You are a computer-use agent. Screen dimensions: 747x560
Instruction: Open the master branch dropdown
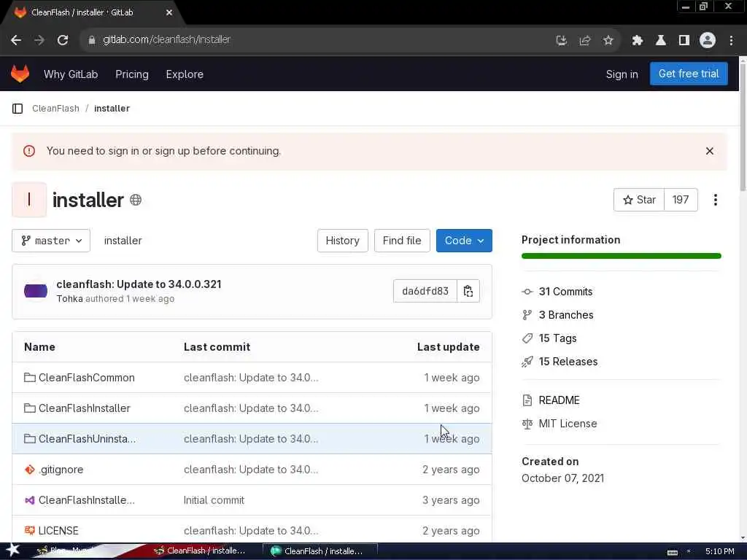[51, 241]
